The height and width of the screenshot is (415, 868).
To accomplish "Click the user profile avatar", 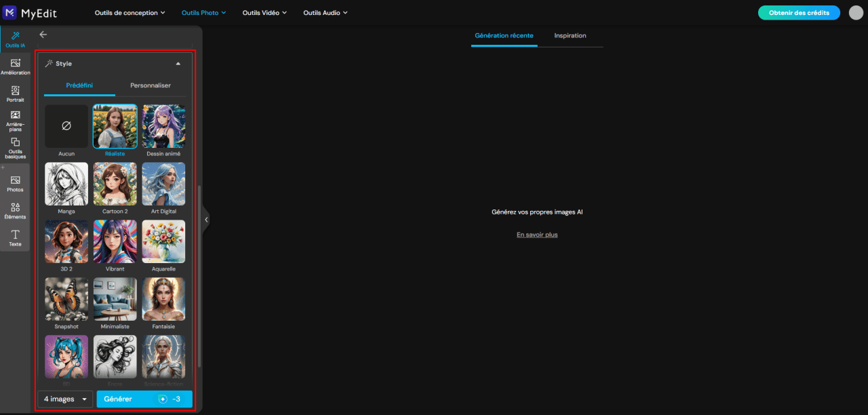I will [x=856, y=13].
